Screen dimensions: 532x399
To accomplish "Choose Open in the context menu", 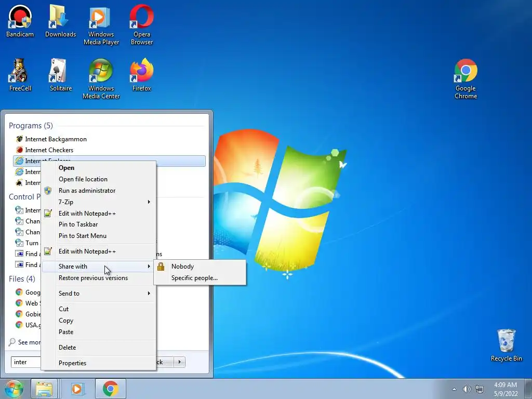I will pyautogui.click(x=98, y=168).
